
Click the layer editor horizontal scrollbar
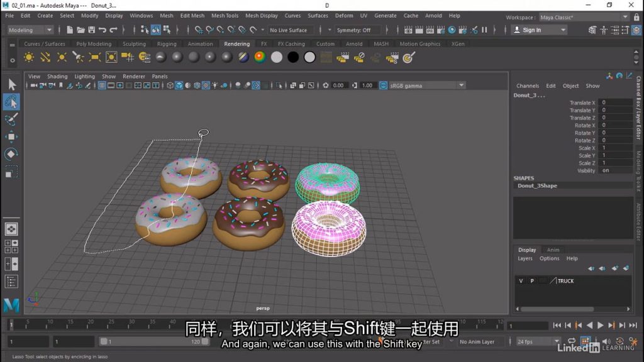[x=557, y=309]
